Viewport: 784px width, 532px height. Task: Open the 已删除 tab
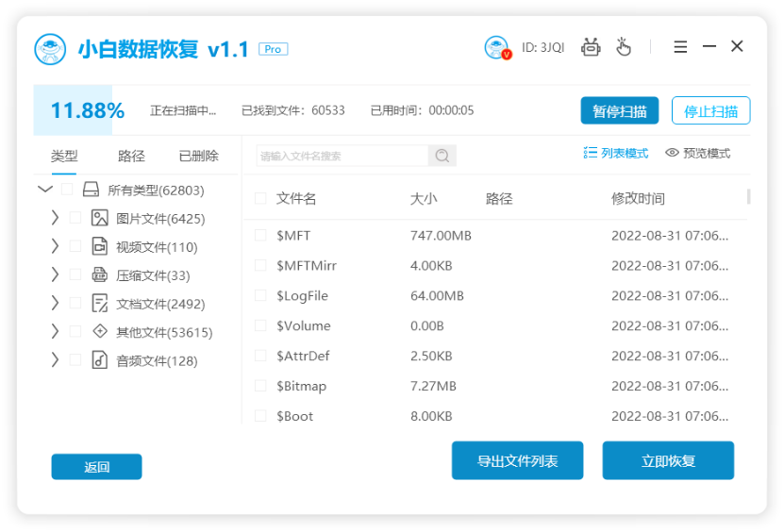pos(198,157)
